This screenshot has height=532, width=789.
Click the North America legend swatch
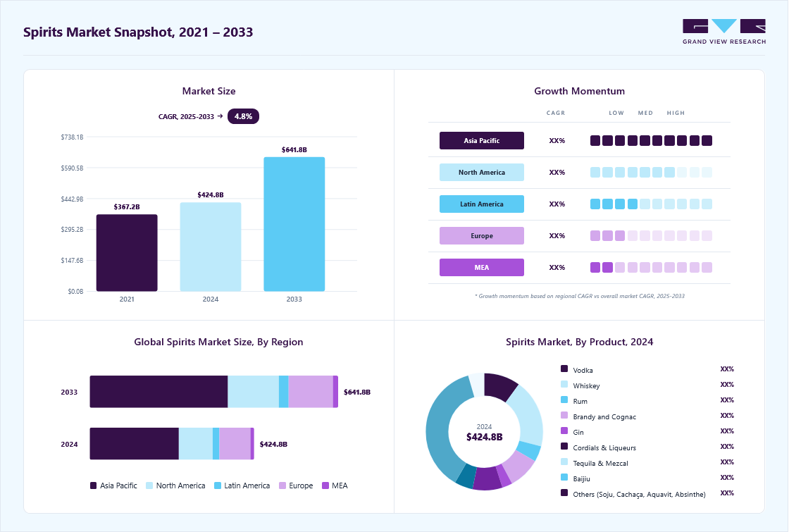[x=149, y=485]
